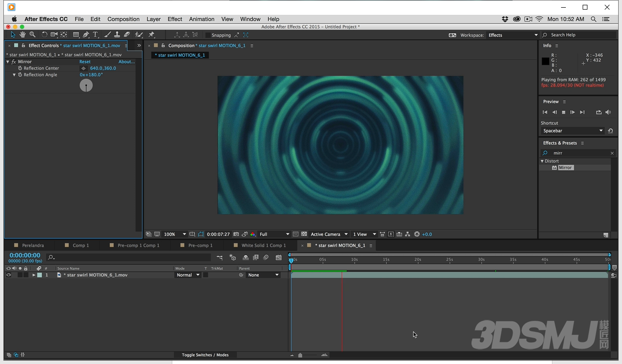Screen dimensions: 622x364
Task: Select the Rotation tool
Action: click(44, 35)
